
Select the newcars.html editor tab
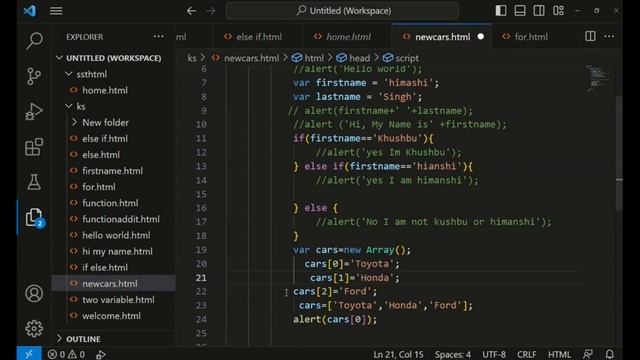(x=442, y=37)
